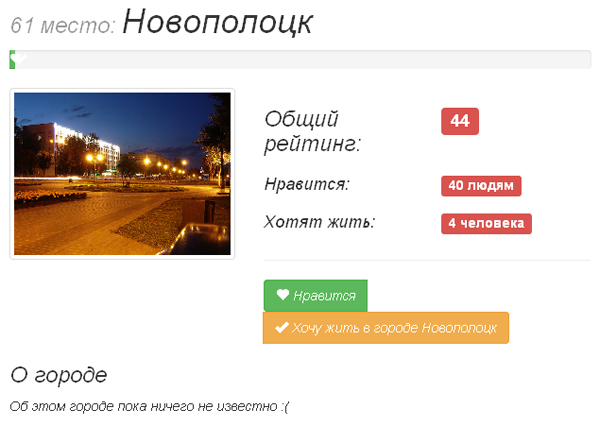Click the Нравится: label text
The width and height of the screenshot is (600, 426).
coord(307,184)
